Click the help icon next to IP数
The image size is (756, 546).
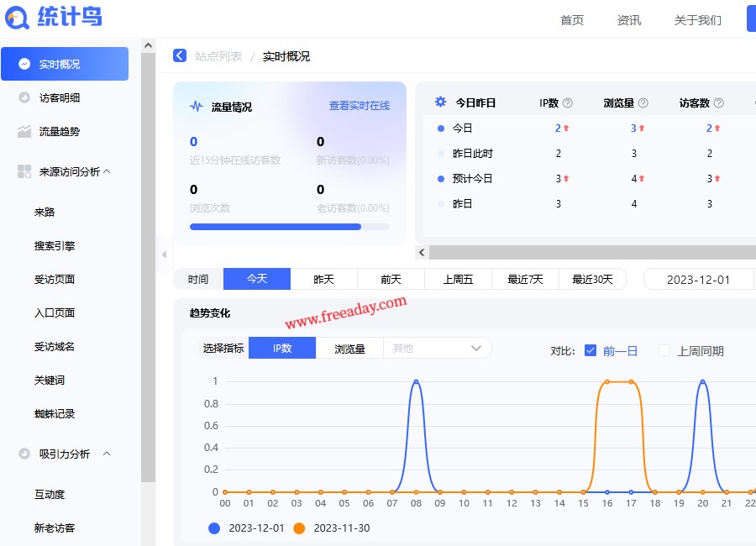(568, 102)
